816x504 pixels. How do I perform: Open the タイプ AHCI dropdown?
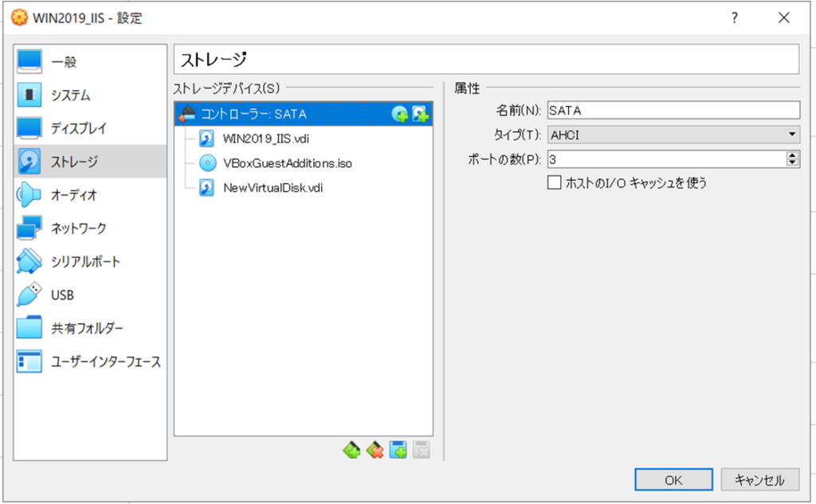click(x=673, y=135)
